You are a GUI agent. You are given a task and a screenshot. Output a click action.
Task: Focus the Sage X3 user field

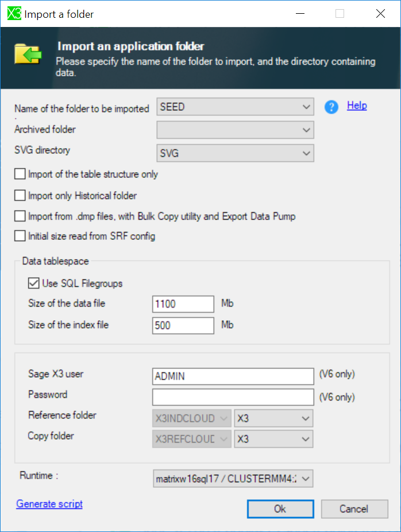click(233, 376)
